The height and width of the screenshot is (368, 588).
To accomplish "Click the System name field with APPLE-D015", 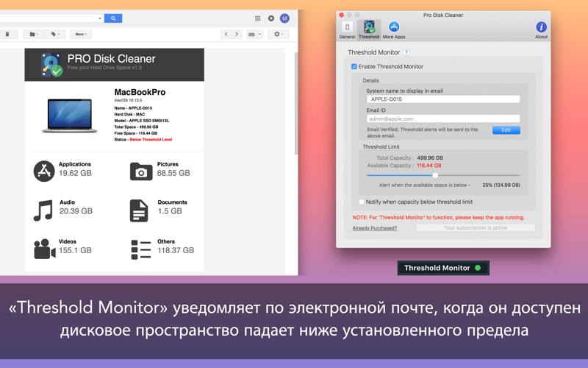I will [443, 99].
